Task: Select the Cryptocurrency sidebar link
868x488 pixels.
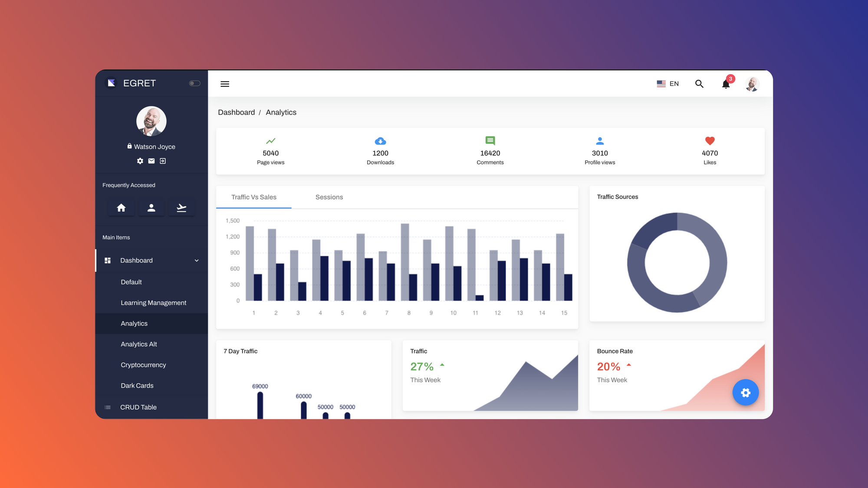Action: coord(143,365)
